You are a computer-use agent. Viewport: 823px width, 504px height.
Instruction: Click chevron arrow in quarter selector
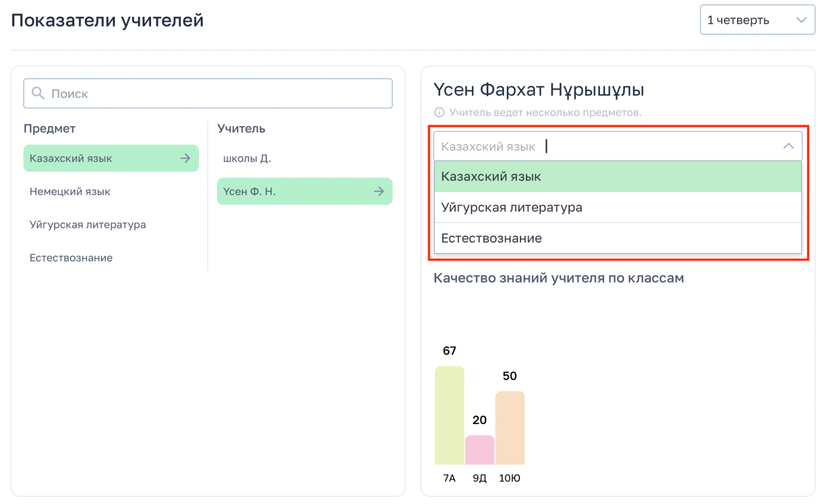[x=801, y=20]
